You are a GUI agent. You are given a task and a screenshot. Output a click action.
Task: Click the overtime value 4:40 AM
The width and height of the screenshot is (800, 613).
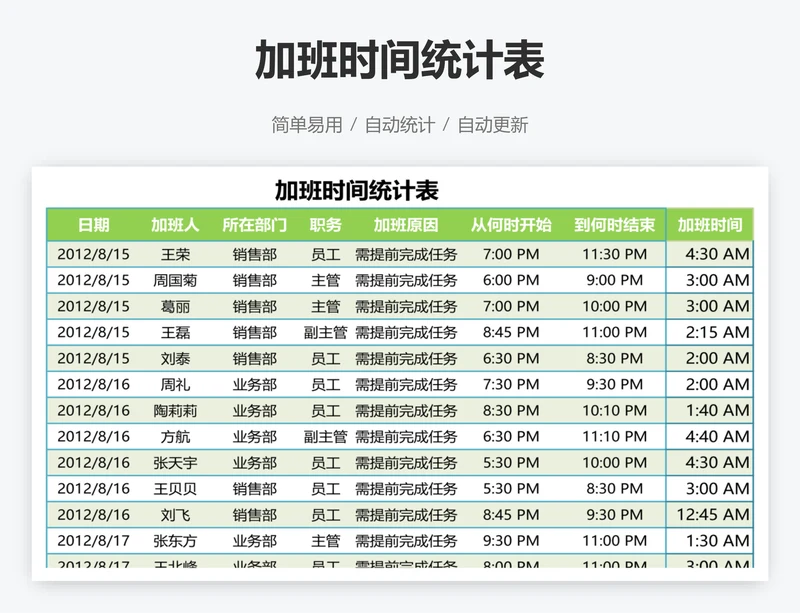pos(717,436)
